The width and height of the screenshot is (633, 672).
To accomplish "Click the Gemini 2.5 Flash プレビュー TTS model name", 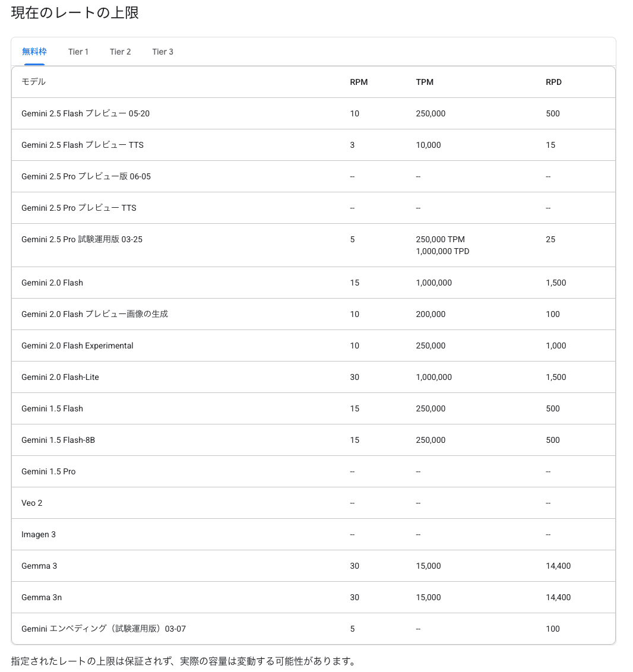I will (x=83, y=145).
